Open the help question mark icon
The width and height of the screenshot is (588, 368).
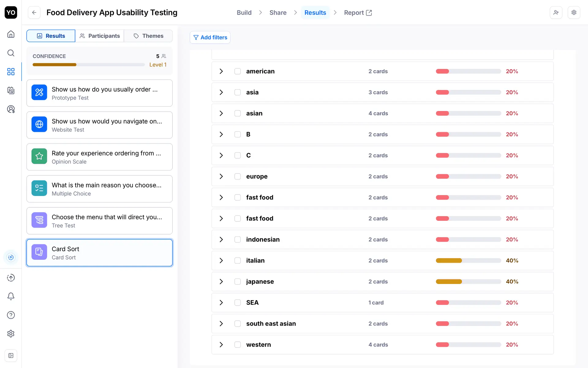pos(11,315)
